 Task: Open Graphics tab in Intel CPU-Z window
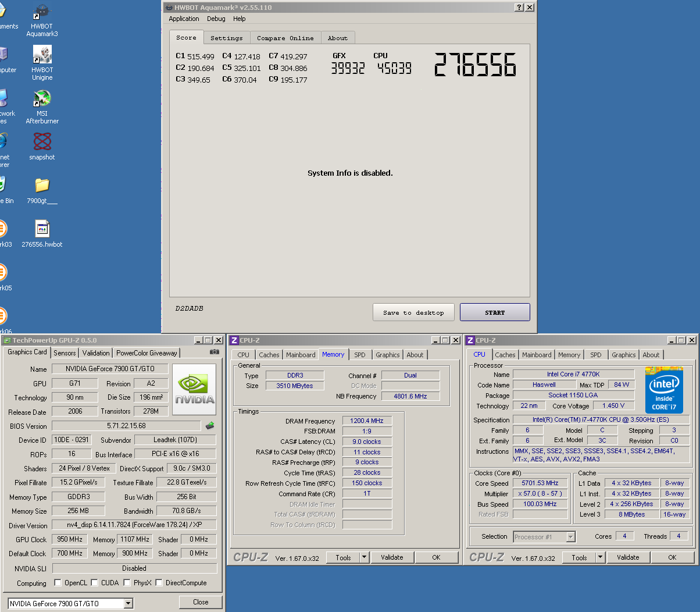624,355
